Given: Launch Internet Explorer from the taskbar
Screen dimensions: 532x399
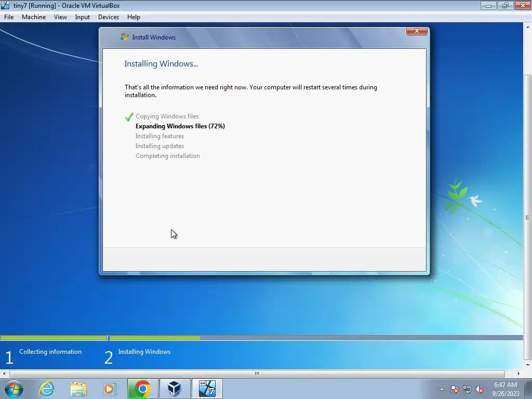Looking at the screenshot, I should tap(46, 389).
